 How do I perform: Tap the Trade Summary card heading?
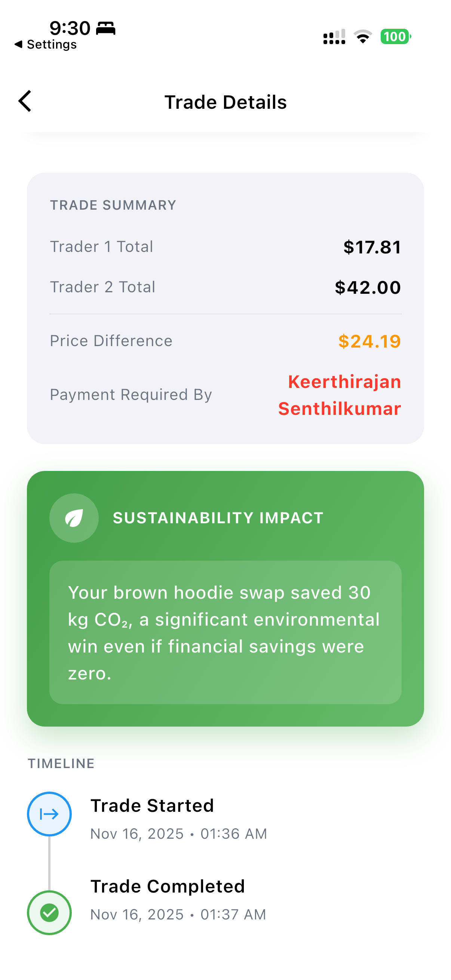click(x=113, y=205)
